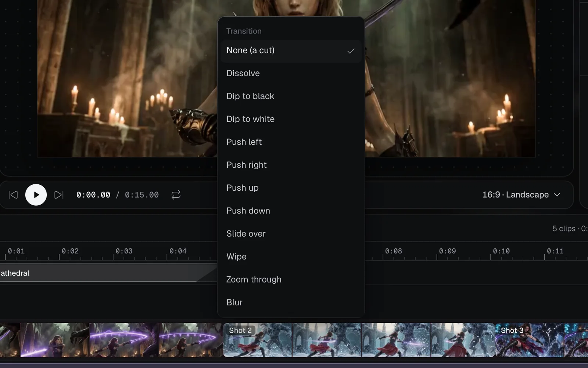Pick the Wipe transition
588x368 pixels.
(x=291, y=256)
